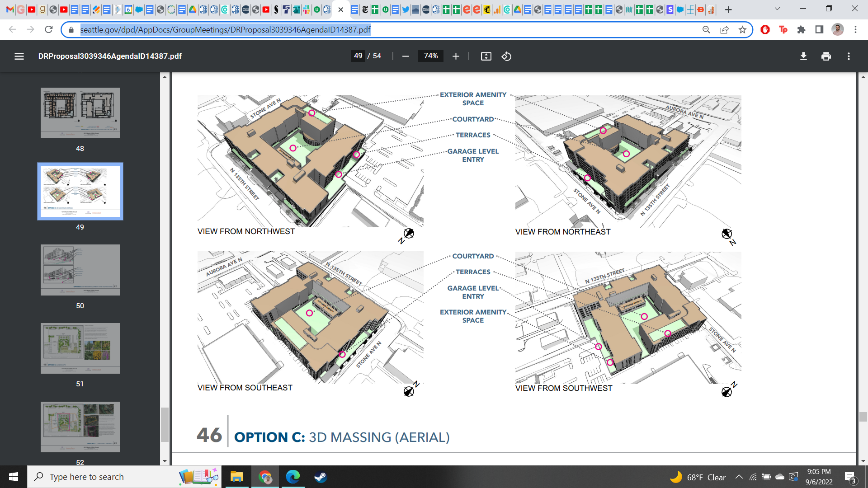Reload the current browser page

click(x=49, y=30)
